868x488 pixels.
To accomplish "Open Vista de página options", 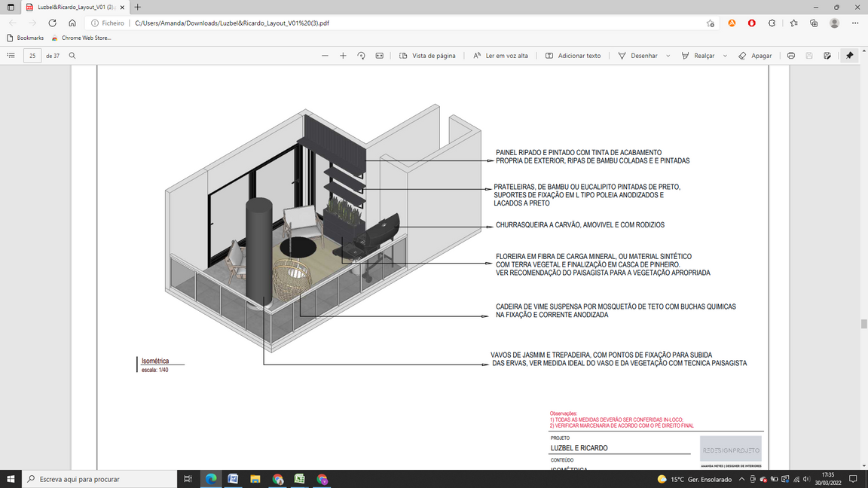I will (427, 55).
